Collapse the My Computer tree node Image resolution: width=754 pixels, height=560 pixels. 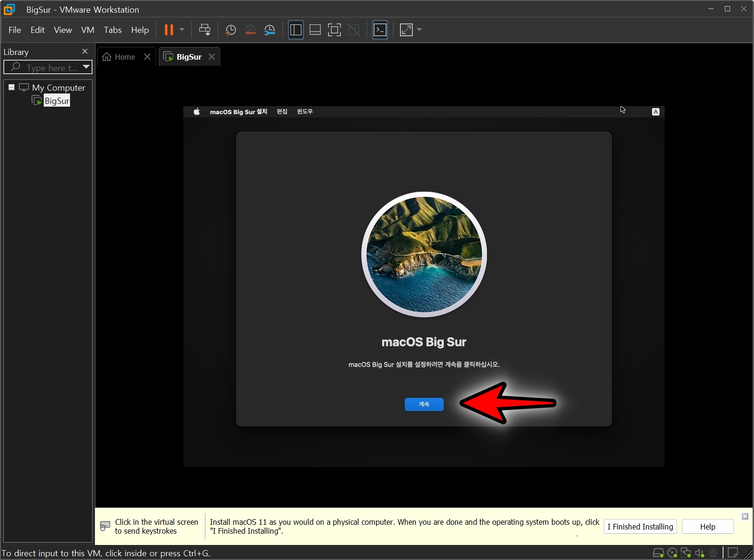point(11,87)
